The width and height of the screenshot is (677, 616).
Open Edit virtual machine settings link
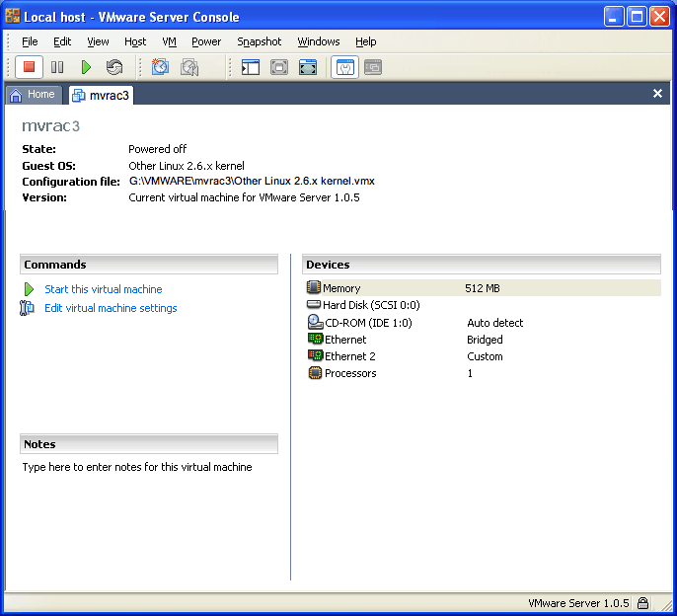click(x=111, y=308)
